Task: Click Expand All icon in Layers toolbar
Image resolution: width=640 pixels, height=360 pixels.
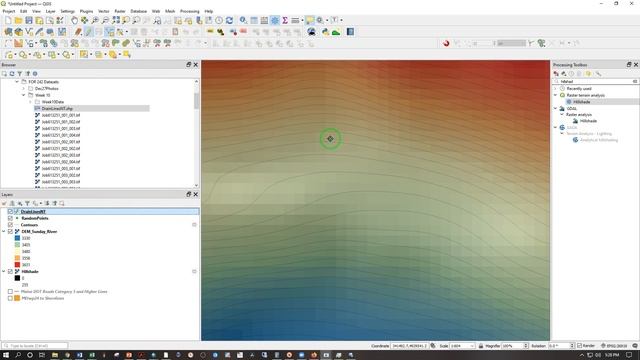Action: 47,203
